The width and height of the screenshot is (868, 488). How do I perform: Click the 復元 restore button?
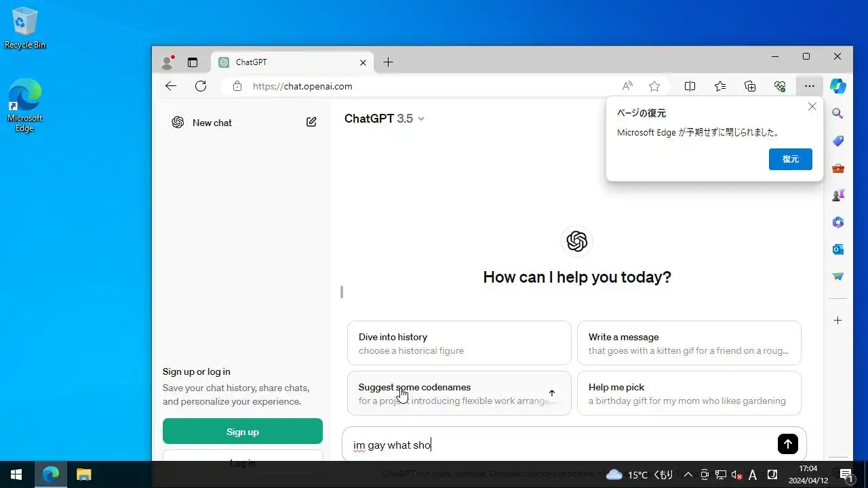click(x=791, y=159)
